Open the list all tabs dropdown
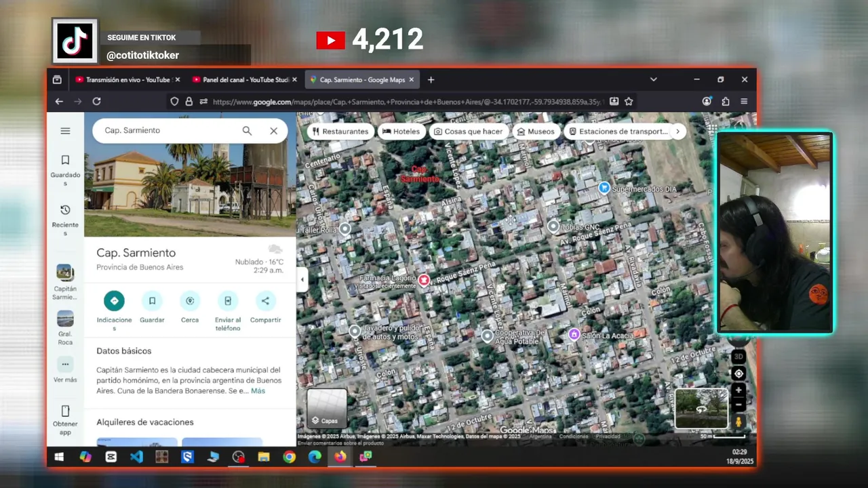Image resolution: width=868 pixels, height=488 pixels. [x=654, y=80]
